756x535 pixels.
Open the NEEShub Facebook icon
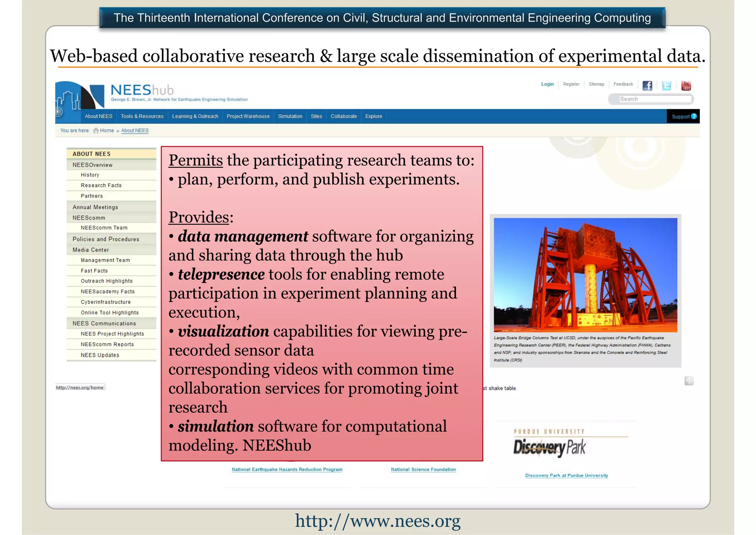(x=647, y=86)
